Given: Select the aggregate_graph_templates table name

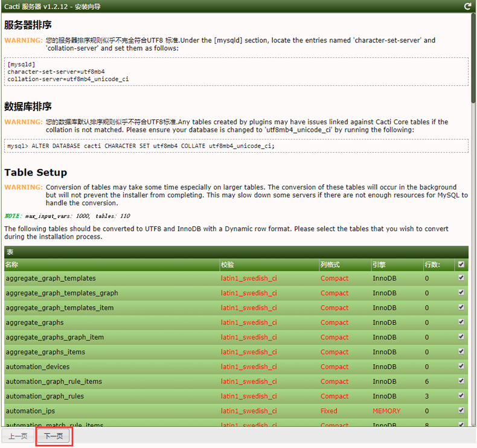Looking at the screenshot, I should pyautogui.click(x=51, y=278).
